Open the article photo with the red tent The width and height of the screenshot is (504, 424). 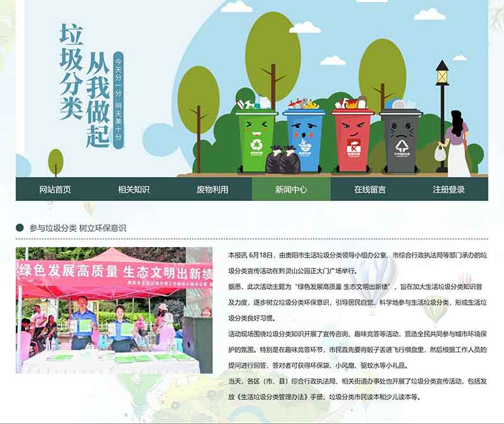[114, 310]
